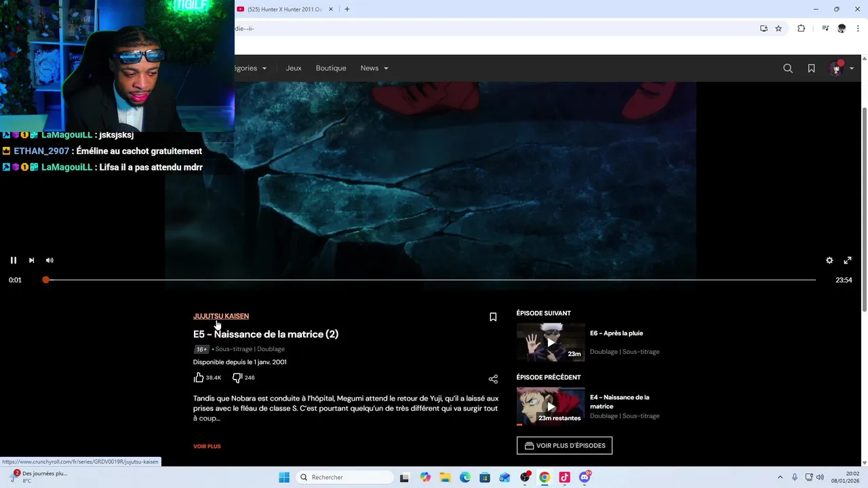Click the page vertical scrollbar
This screenshot has width=868, height=488.
pos(863,209)
